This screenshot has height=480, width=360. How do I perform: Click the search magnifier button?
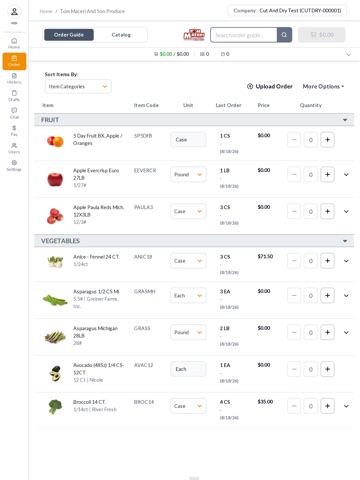pyautogui.click(x=284, y=35)
